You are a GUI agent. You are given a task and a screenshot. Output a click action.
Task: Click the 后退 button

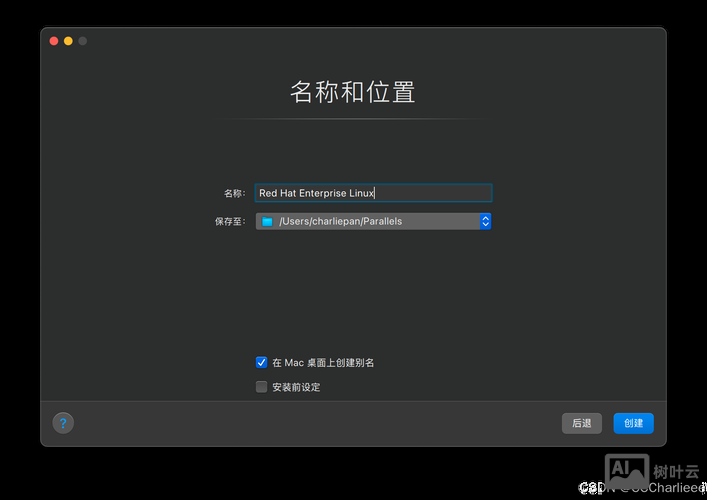(582, 423)
